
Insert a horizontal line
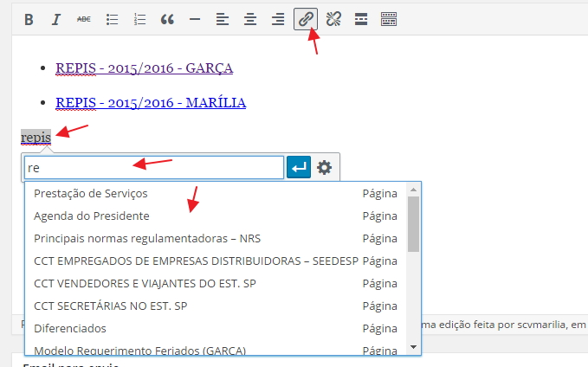point(195,19)
